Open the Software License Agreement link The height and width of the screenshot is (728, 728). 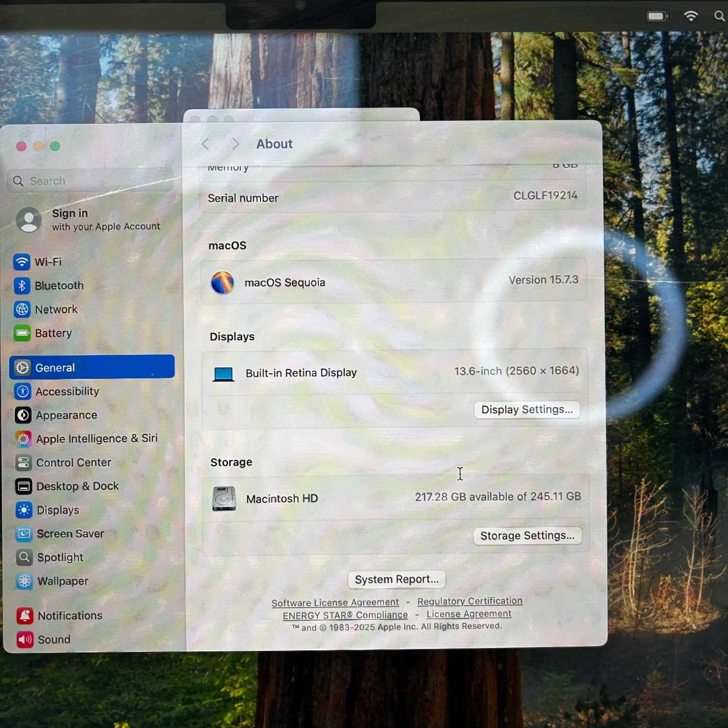(335, 603)
